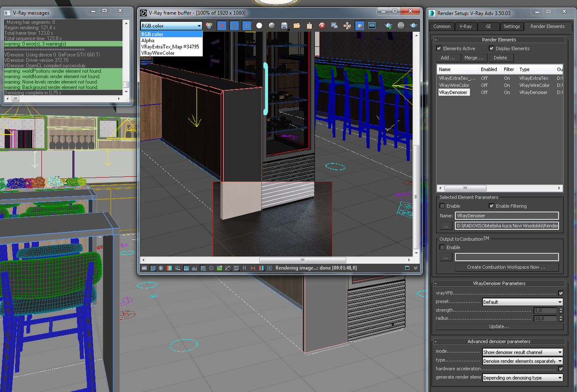Select VRayWireColor in channel list
The height and width of the screenshot is (392, 577).
[x=171, y=53]
